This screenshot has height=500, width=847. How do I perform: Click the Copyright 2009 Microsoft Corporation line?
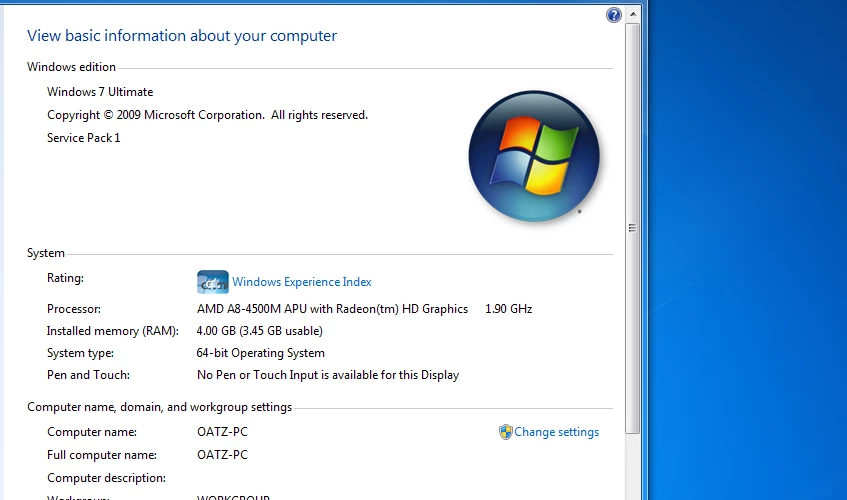[x=207, y=115]
